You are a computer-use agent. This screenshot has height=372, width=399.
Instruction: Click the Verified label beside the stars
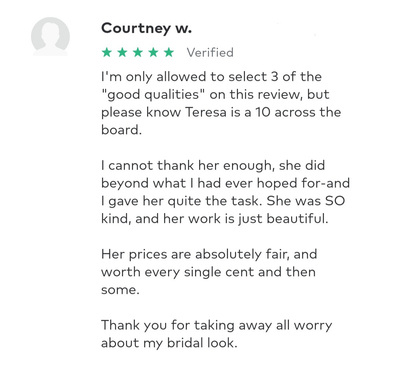[x=210, y=53]
